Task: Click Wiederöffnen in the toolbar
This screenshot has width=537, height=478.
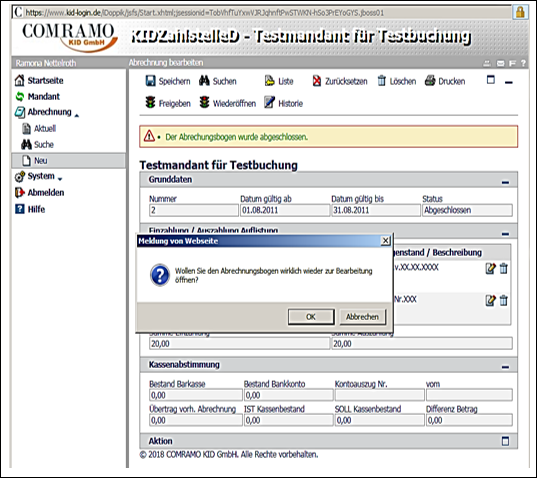Action: 228,103
